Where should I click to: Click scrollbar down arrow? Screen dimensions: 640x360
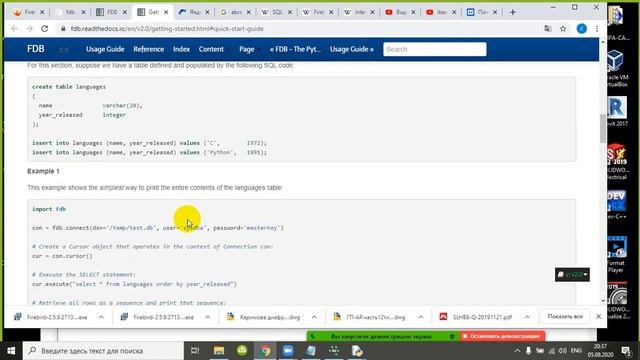[x=603, y=301]
